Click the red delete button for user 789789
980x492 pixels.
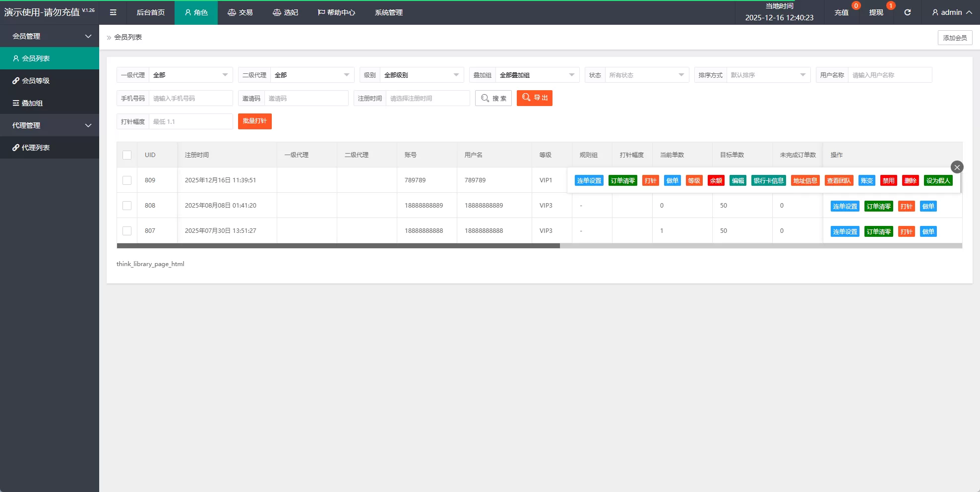point(910,181)
